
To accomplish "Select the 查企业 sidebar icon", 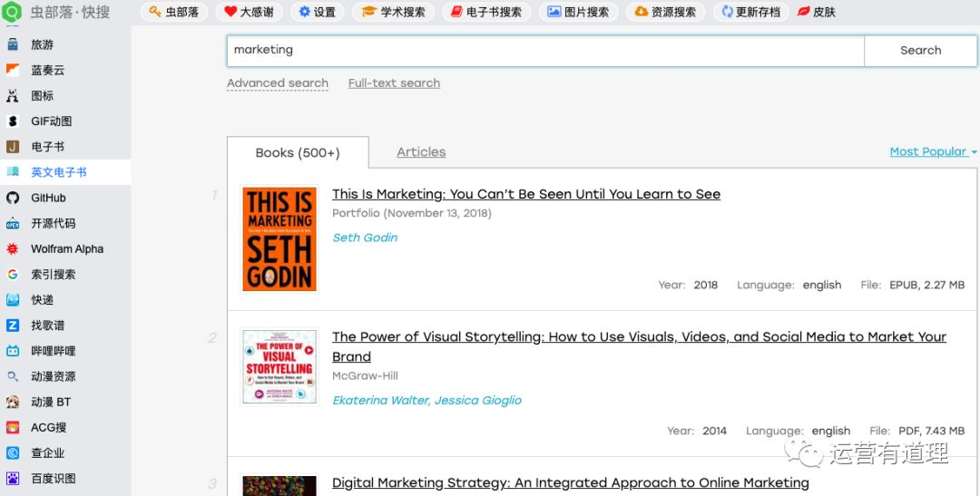I will pos(13,452).
